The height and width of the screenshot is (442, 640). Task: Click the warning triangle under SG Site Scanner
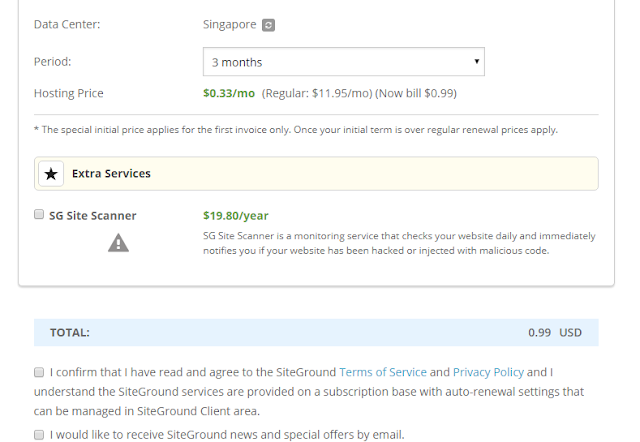coord(118,243)
